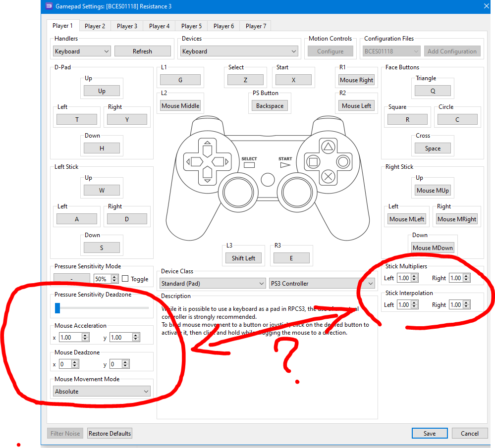The height and width of the screenshot is (448, 495).
Task: Rebind Square button R
Action: pos(407,120)
